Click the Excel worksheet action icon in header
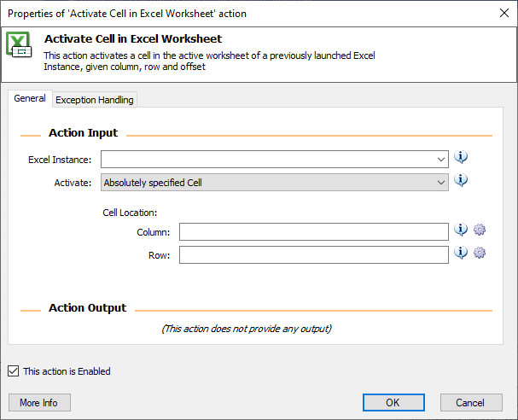518x420 pixels. click(19, 44)
